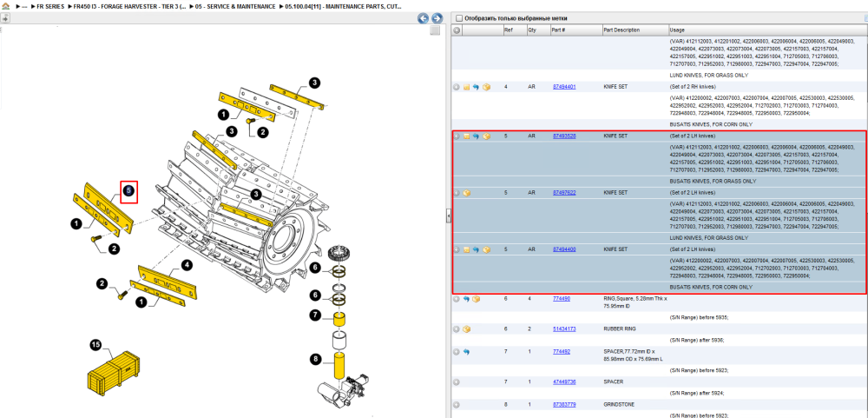Click the yellow box icon for part 87497622
868x418 pixels.
click(467, 193)
